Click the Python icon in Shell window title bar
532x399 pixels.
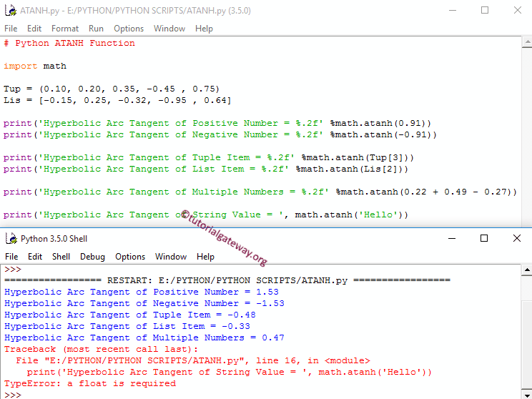(x=11, y=239)
